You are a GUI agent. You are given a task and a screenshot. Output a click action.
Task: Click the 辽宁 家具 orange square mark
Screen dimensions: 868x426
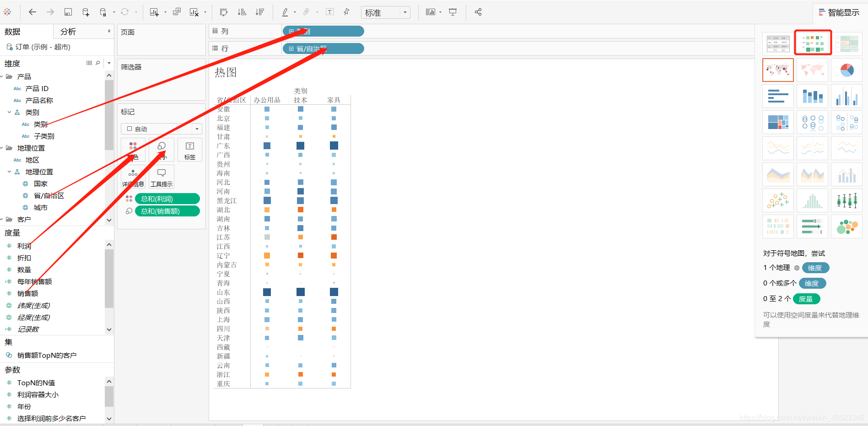[x=334, y=255]
